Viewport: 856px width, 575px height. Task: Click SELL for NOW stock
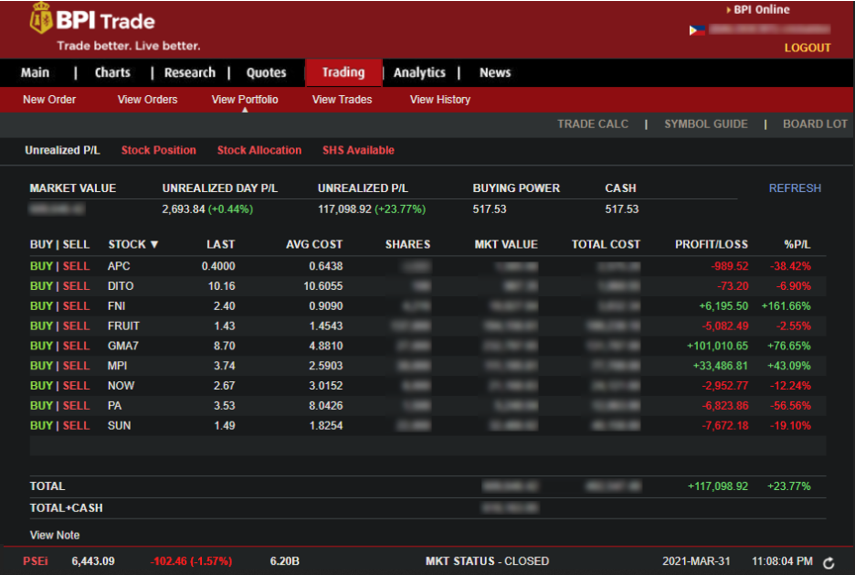coord(76,386)
